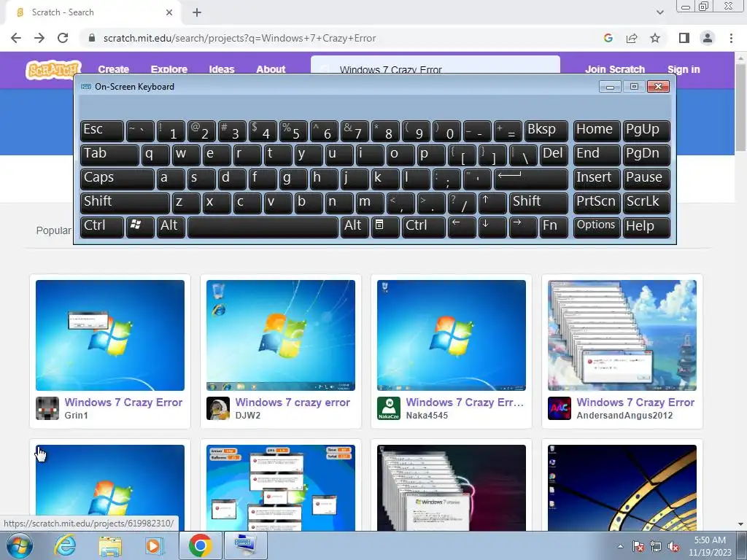Click the Options key
The image size is (747, 560).
click(x=597, y=227)
